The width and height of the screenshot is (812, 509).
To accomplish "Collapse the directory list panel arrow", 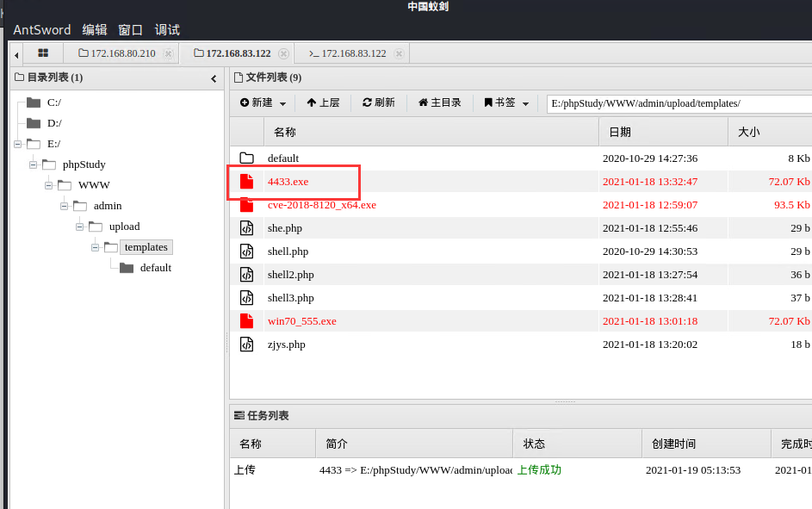I will pos(214,78).
